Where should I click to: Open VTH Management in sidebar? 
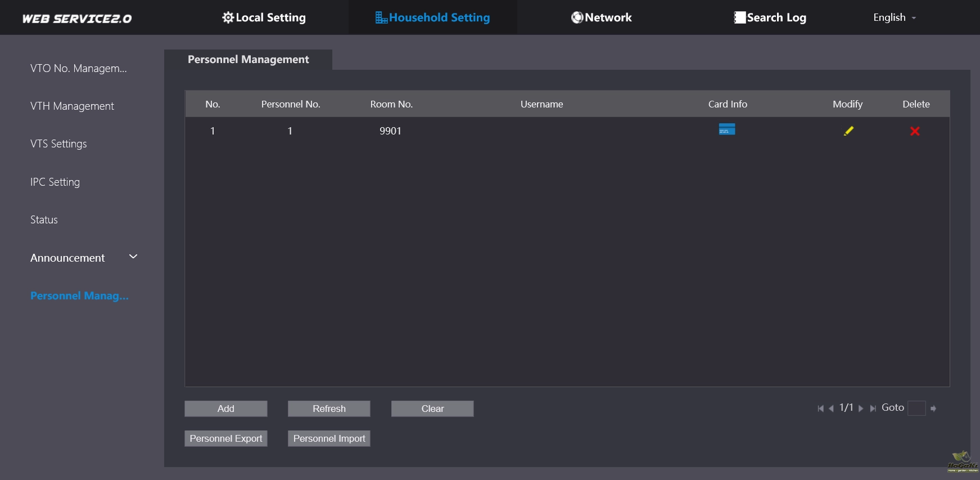(x=72, y=106)
